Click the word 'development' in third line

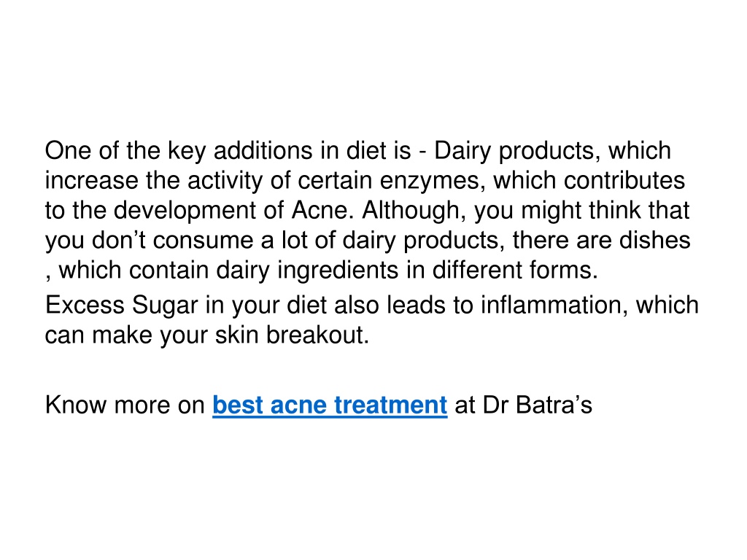coord(185,212)
